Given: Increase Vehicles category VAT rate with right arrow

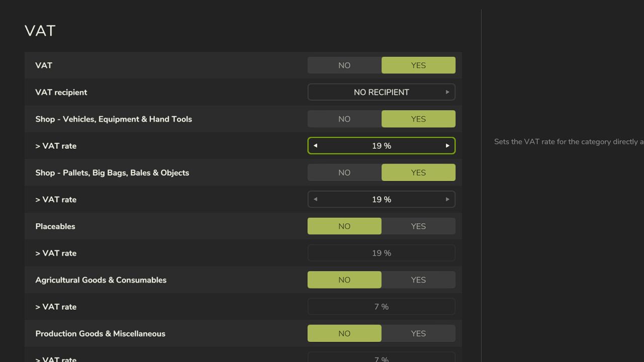Looking at the screenshot, I should (x=447, y=146).
